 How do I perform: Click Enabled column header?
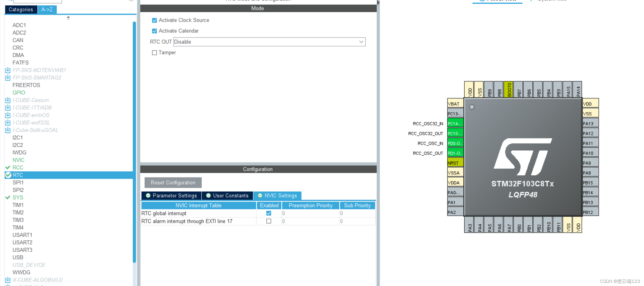269,206
